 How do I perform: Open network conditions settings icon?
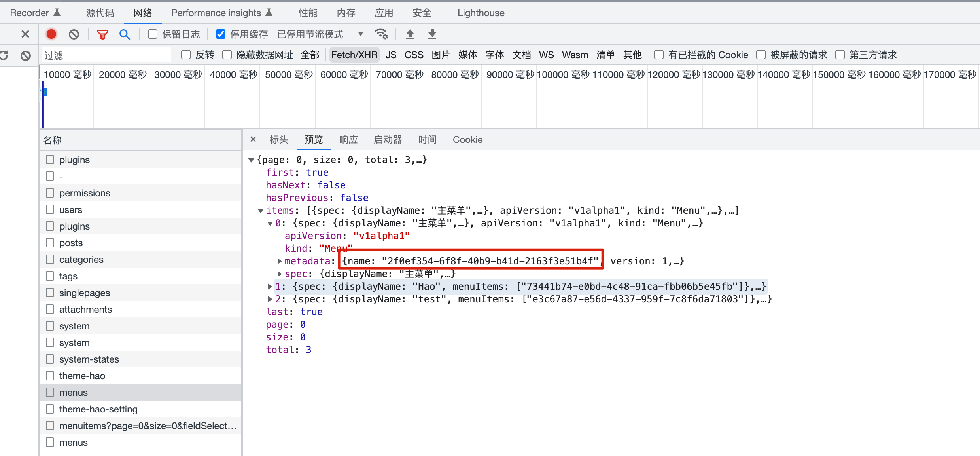click(381, 34)
